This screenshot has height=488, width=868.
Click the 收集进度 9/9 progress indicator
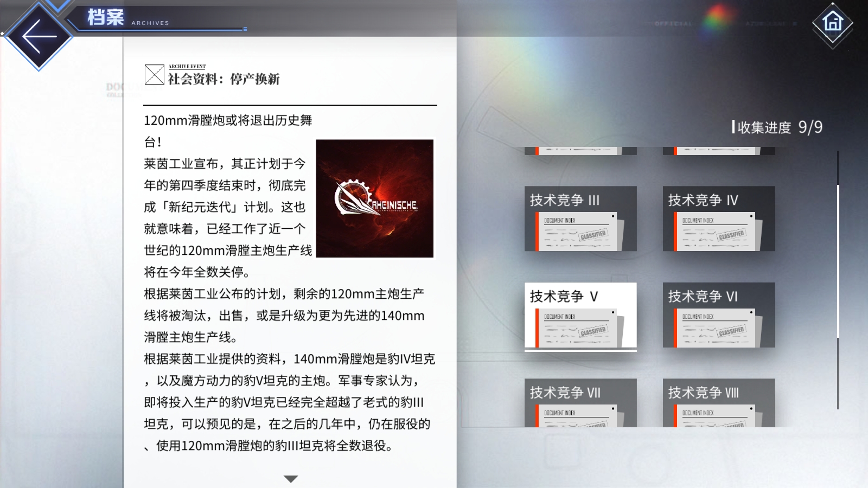coord(778,127)
